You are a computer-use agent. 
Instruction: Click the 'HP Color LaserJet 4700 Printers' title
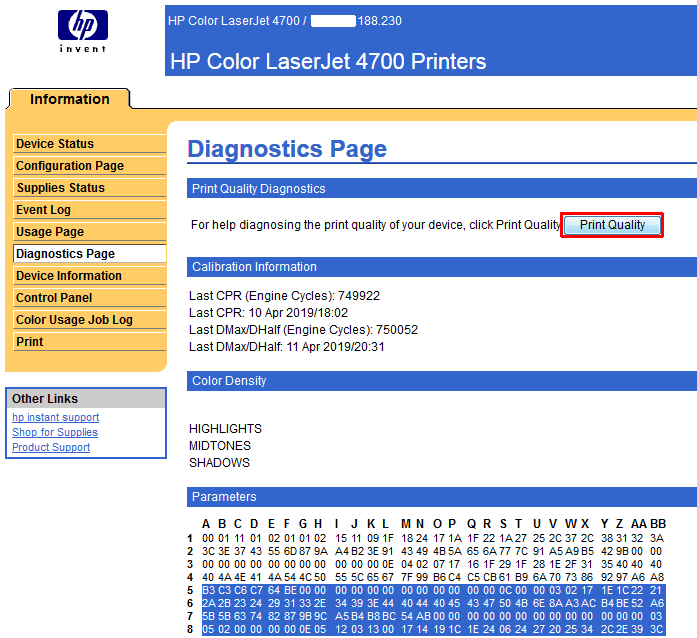pyautogui.click(x=328, y=61)
